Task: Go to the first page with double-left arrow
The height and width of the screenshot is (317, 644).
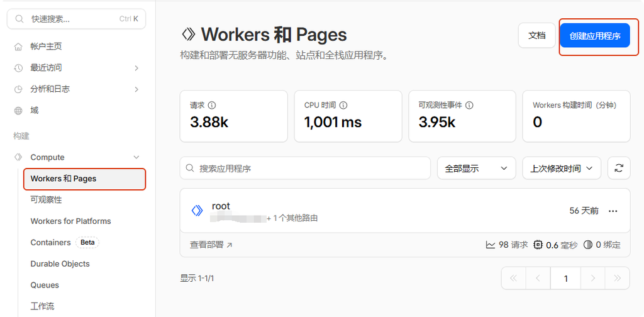Action: pos(513,279)
